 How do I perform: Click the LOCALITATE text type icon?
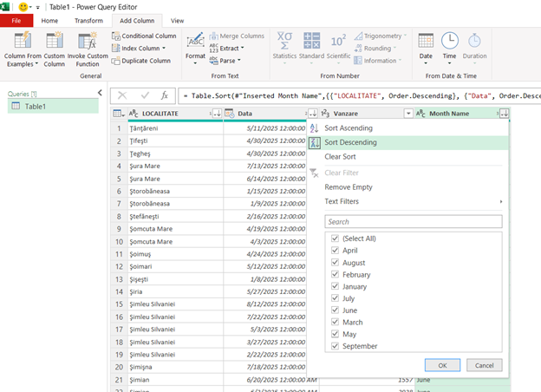tap(134, 114)
